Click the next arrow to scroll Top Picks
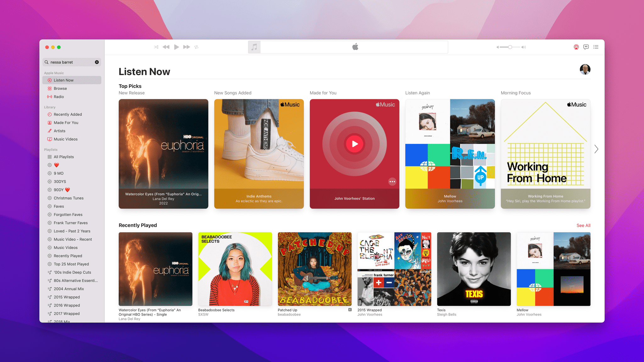644x362 pixels. tap(596, 149)
